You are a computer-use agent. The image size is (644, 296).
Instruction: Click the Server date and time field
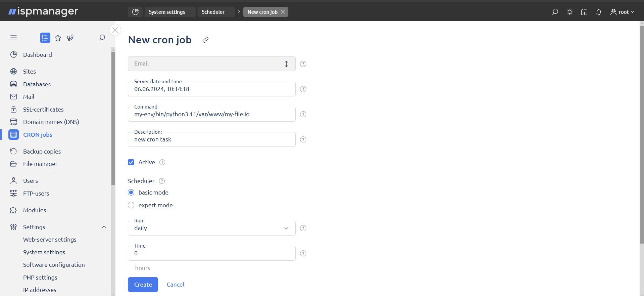tap(211, 89)
